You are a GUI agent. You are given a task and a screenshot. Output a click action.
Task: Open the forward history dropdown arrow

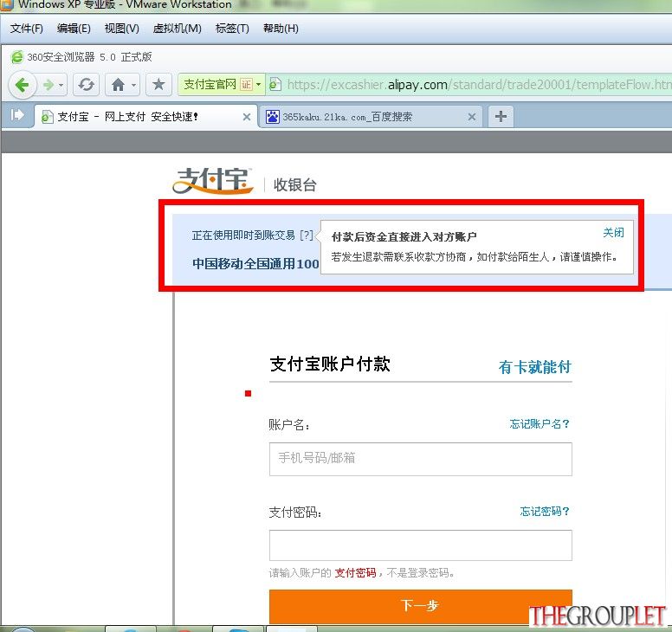point(61,85)
